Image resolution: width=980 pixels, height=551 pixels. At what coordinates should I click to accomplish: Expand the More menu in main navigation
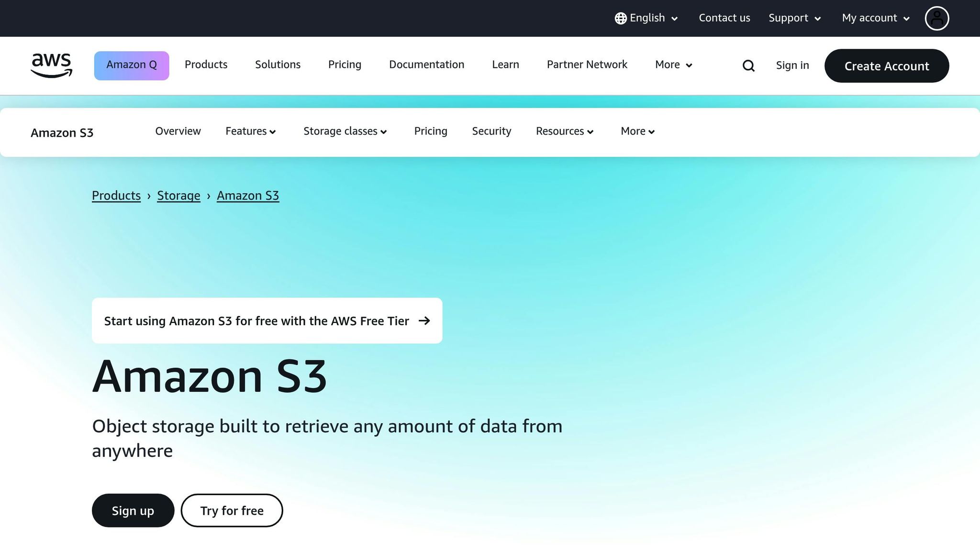point(674,65)
